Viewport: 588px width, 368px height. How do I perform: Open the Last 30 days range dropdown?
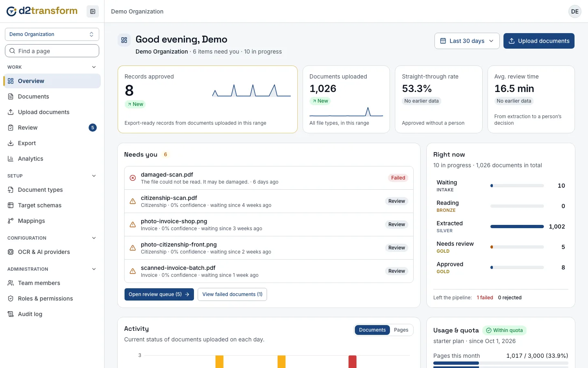tap(467, 41)
